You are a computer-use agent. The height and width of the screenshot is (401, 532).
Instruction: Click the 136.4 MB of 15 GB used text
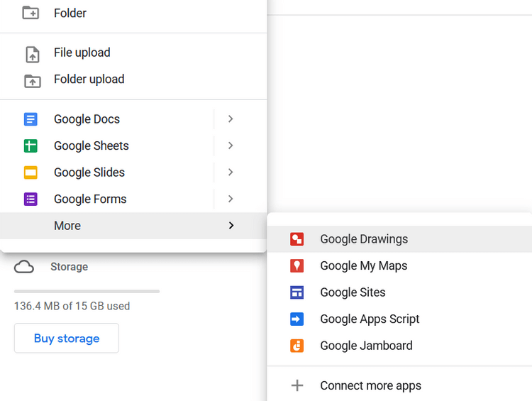tap(72, 306)
